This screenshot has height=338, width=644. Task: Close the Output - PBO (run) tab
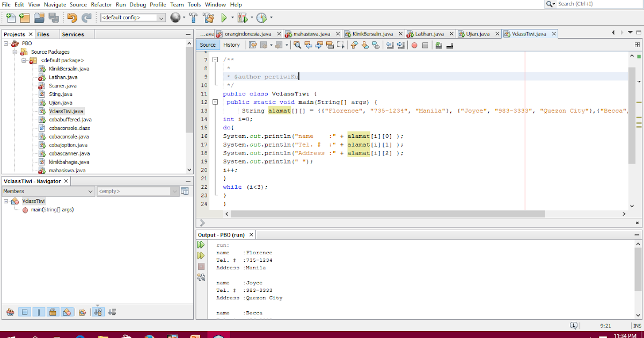[251, 235]
